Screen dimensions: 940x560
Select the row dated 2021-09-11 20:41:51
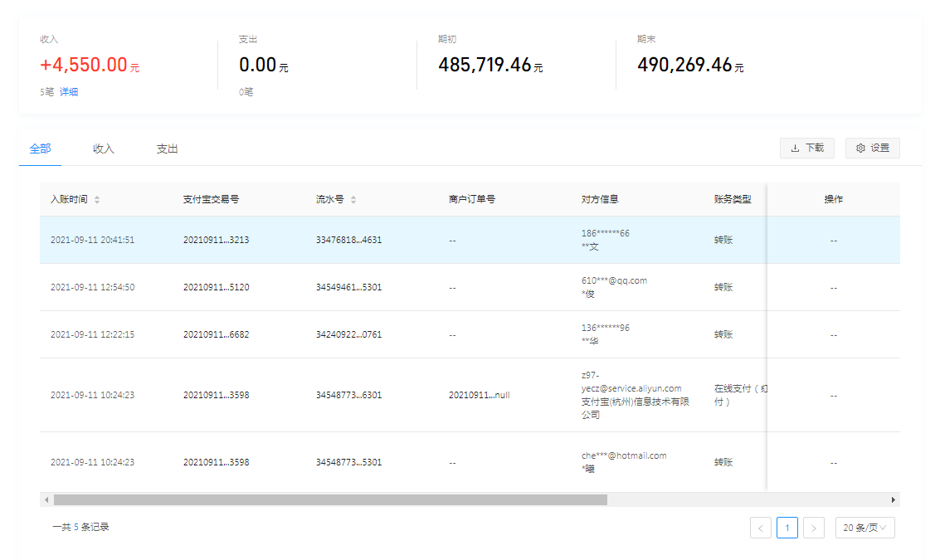pos(92,241)
